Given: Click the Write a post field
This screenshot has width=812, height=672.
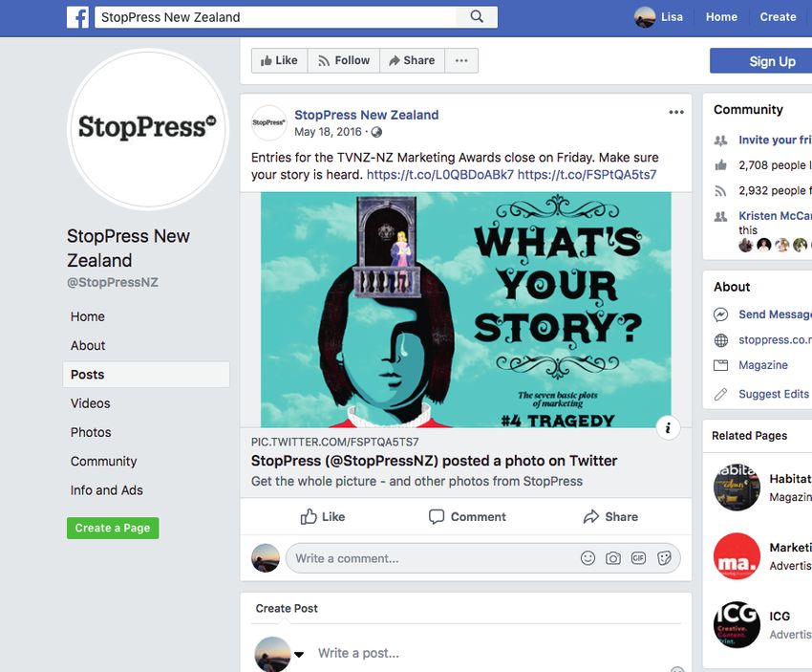Looking at the screenshot, I should click(358, 653).
